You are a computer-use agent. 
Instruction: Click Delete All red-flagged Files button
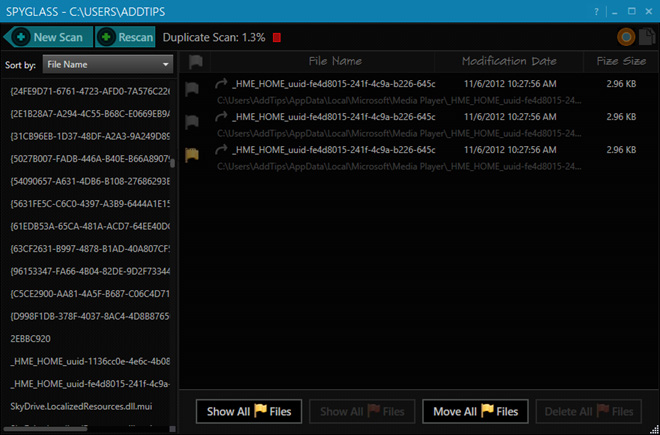point(588,411)
